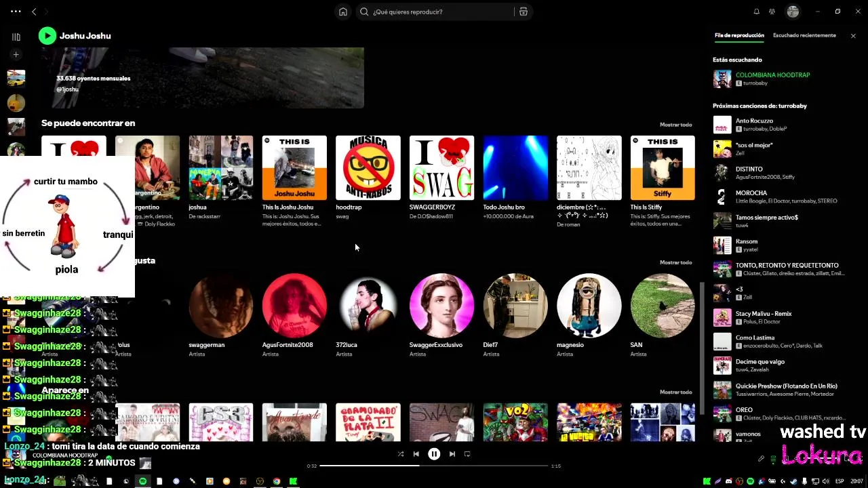
Task: Open SWAGGERBOYZ playlist cover
Action: point(441,168)
